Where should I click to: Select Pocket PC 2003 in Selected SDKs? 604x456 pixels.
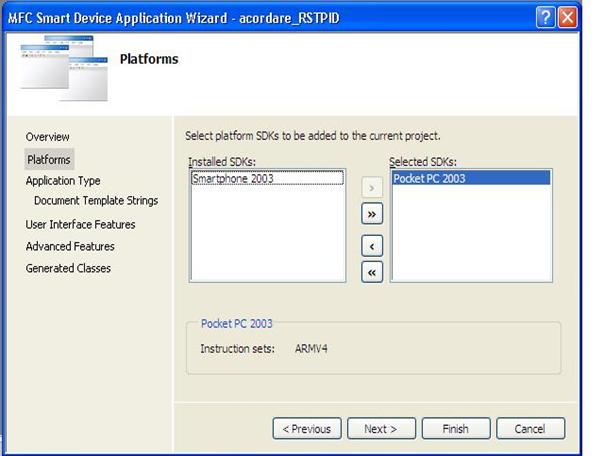[x=471, y=178]
